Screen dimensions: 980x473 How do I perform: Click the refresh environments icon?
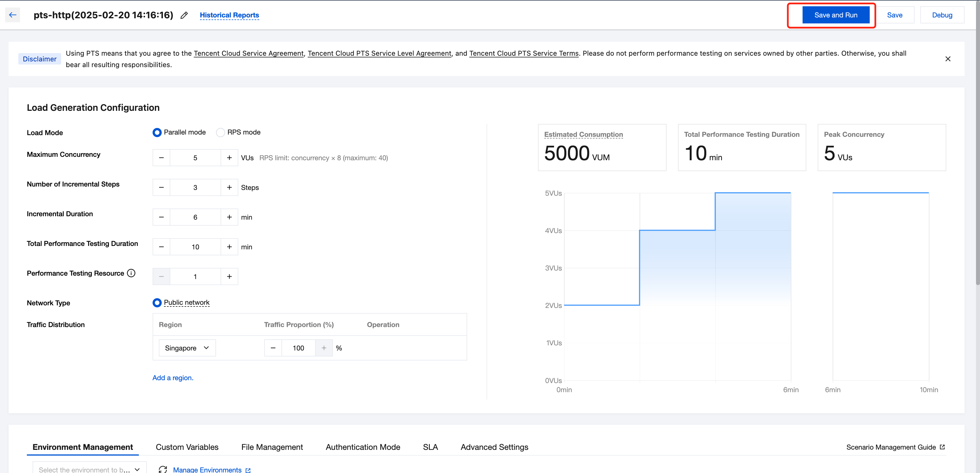click(163, 469)
